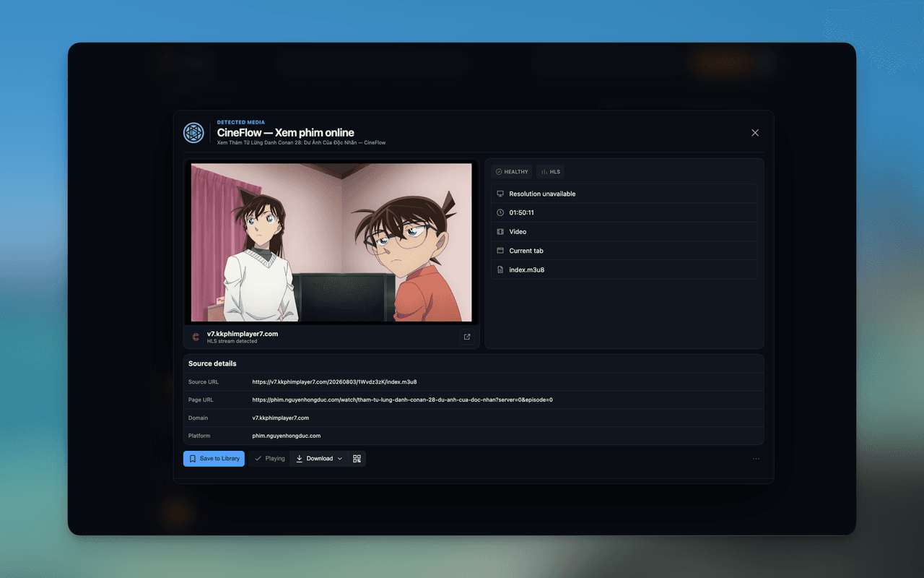924x578 pixels.
Task: Click the HLS format badge
Action: point(551,172)
